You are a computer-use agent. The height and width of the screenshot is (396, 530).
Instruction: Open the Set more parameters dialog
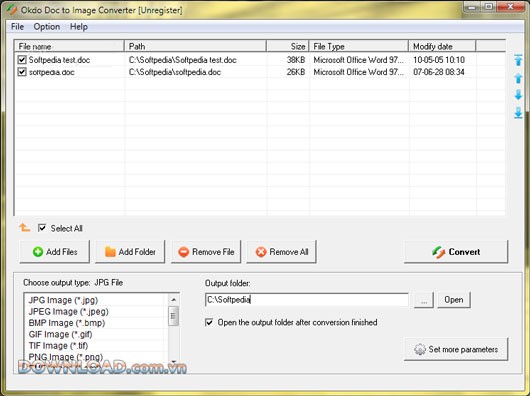tap(456, 349)
